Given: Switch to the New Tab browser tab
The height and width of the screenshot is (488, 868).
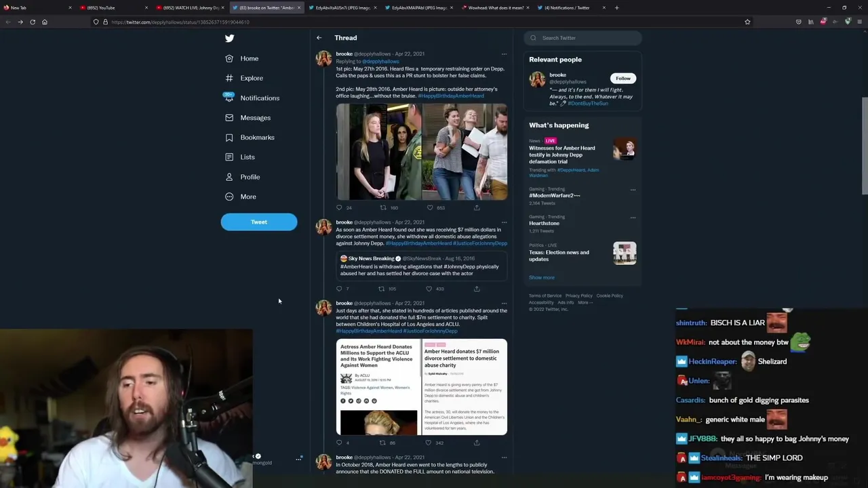Looking at the screenshot, I should point(37,7).
